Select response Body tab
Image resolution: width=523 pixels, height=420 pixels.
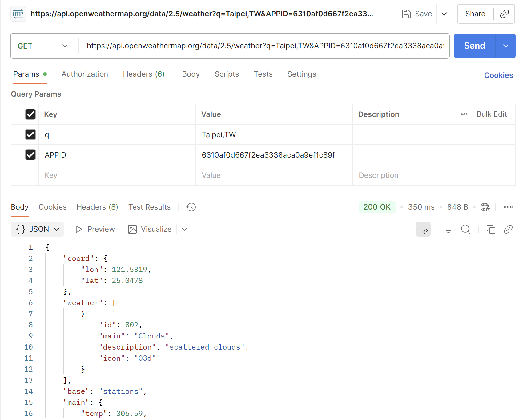[x=20, y=207]
